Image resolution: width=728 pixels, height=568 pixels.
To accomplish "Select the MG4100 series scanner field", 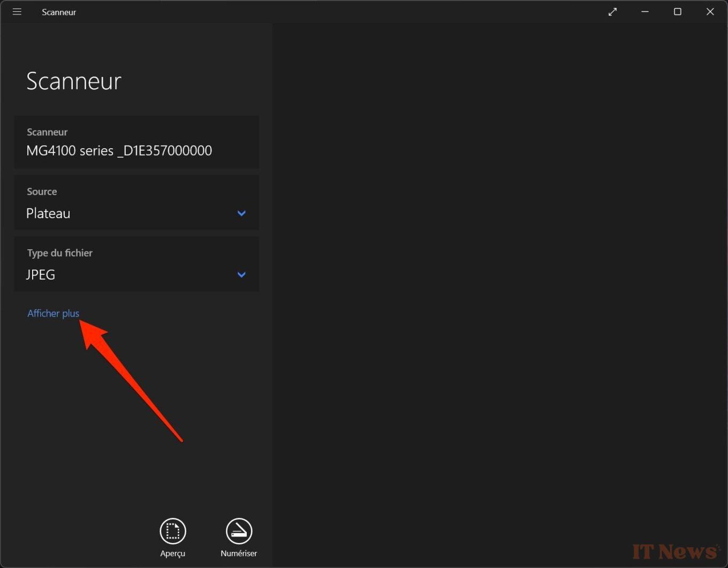I will (x=136, y=142).
